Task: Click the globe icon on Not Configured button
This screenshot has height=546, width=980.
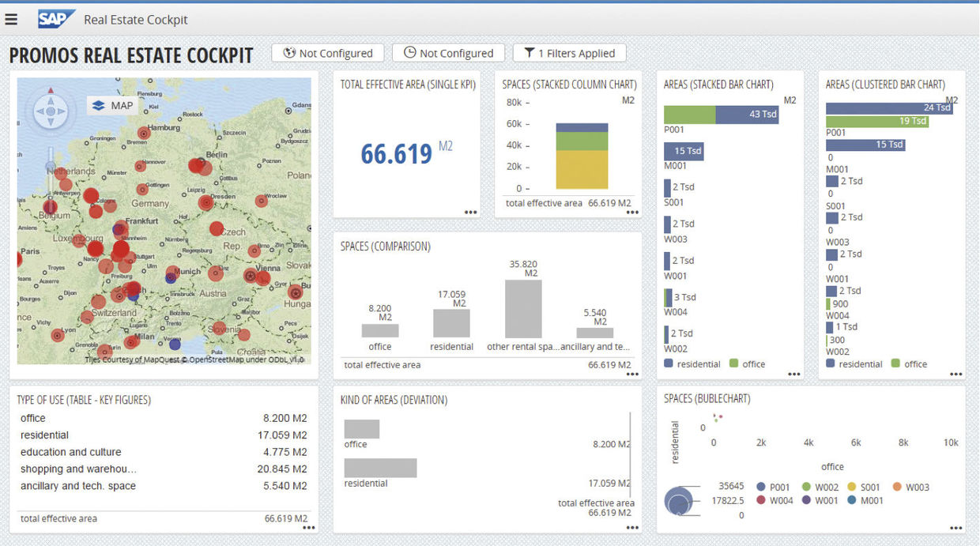Action: (x=288, y=53)
